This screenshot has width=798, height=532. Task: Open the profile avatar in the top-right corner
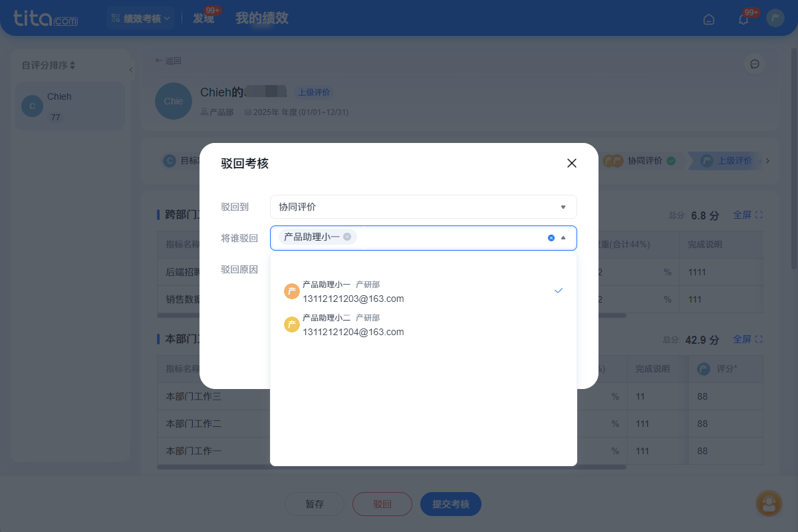tap(775, 19)
